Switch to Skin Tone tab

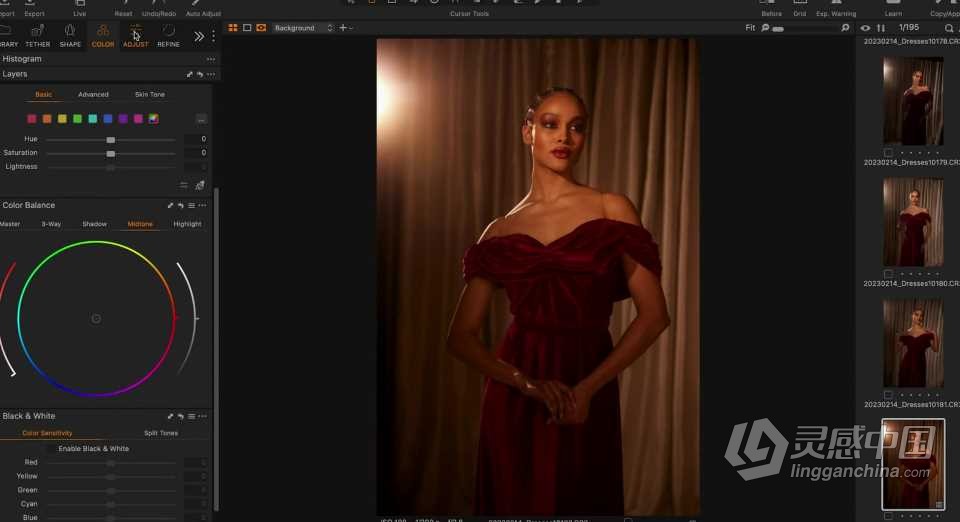tap(149, 94)
